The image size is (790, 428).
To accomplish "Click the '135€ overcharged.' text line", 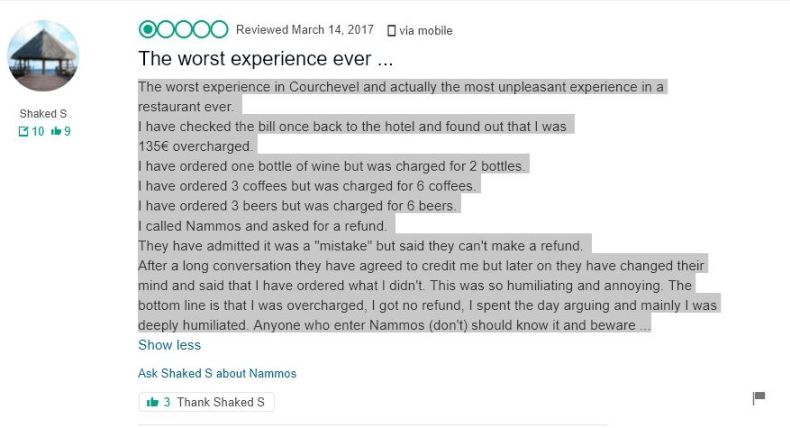I will click(196, 146).
